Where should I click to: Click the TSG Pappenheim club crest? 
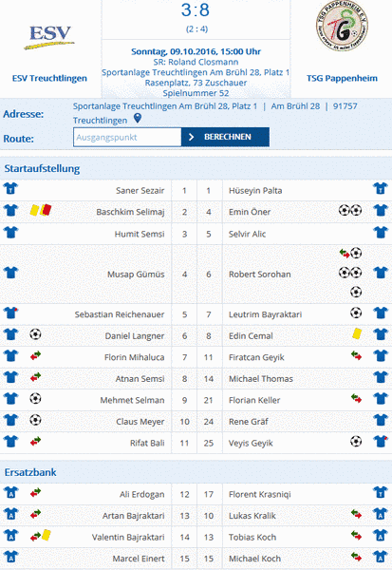(x=342, y=26)
